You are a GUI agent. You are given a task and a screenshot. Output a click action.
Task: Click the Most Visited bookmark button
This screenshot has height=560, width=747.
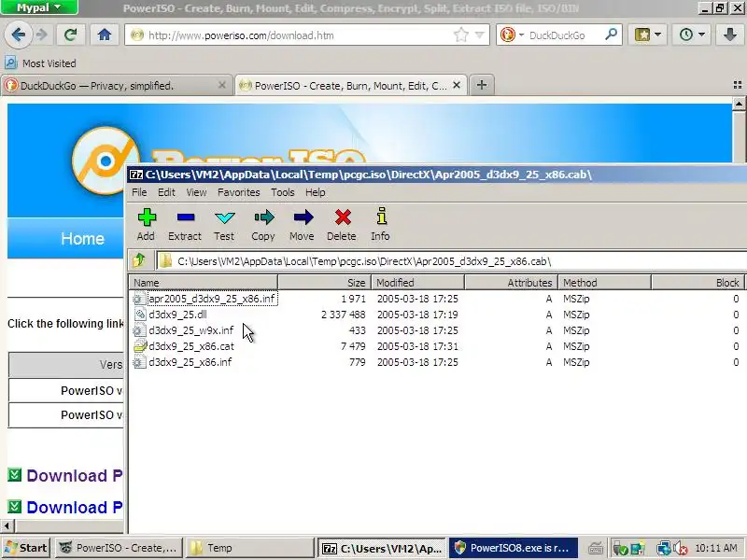[40, 63]
